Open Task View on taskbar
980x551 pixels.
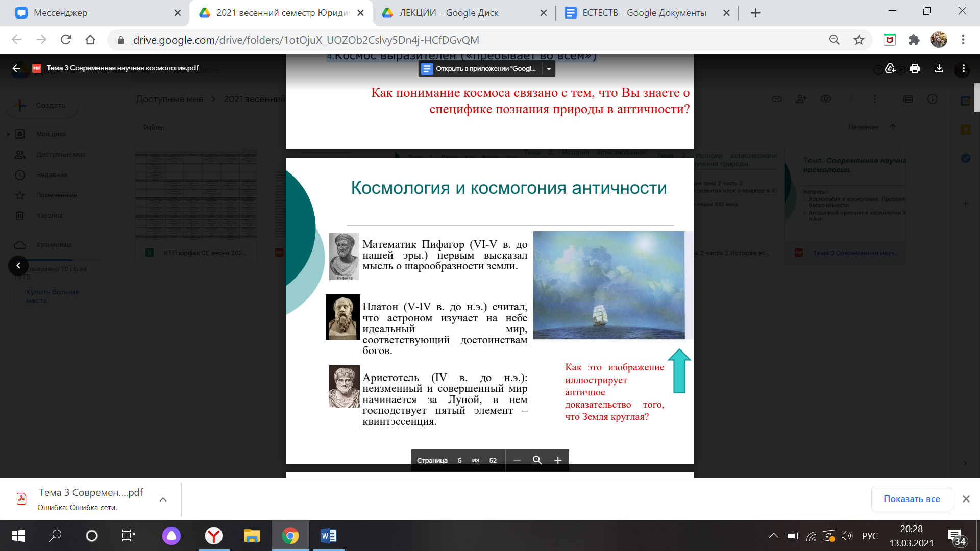128,536
